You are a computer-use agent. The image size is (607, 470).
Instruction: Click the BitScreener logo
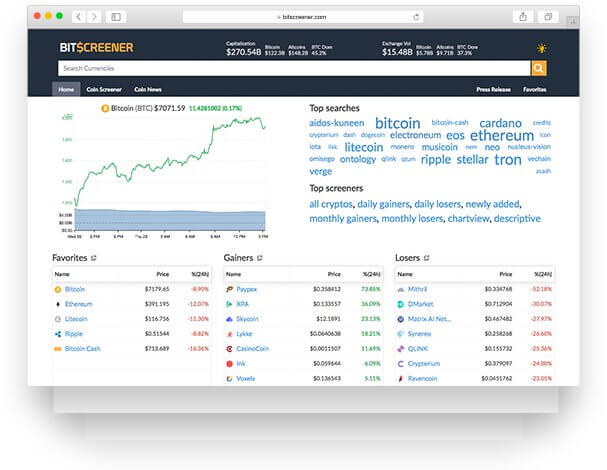click(x=96, y=48)
